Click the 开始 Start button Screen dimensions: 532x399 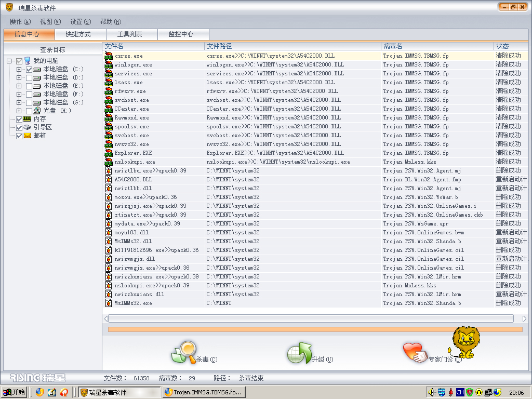(x=14, y=392)
